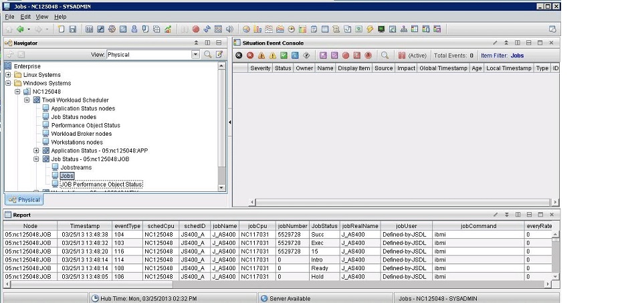Collapse the Windows Systems folder
Screen dimensions: 644x303
point(8,83)
